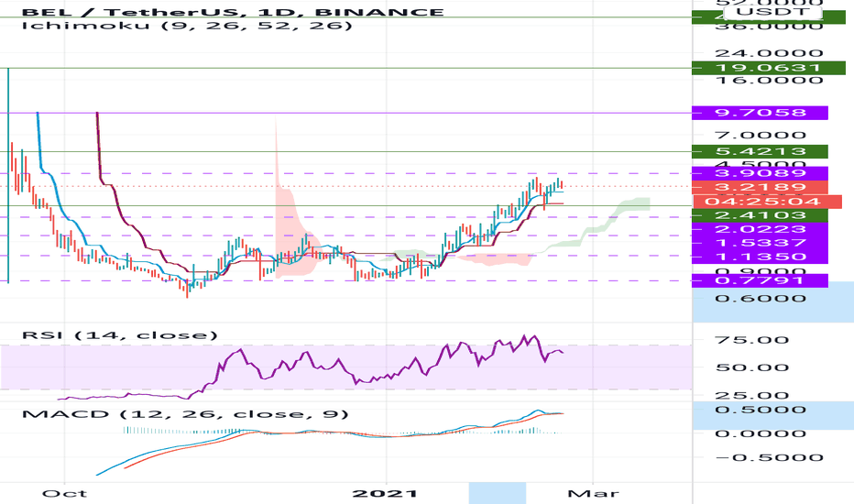This screenshot has width=854, height=504.
Task: Click the MACD 0.0000 axis value
Action: (760, 433)
